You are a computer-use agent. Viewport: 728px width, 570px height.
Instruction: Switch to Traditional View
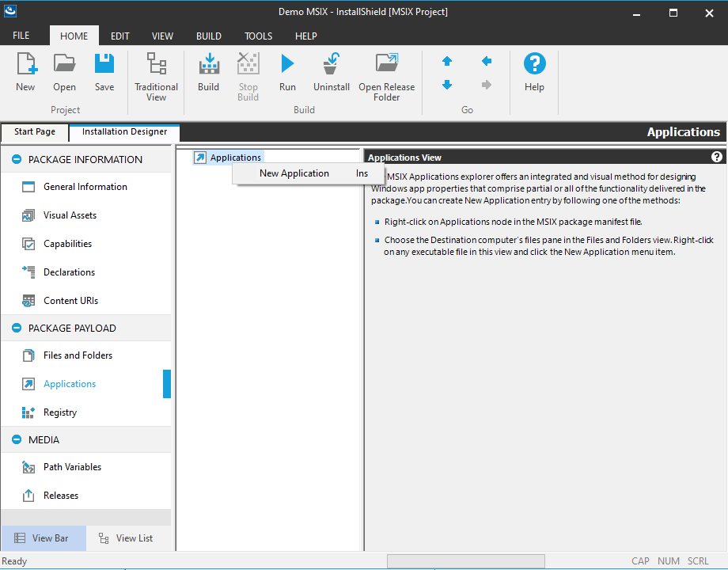156,77
